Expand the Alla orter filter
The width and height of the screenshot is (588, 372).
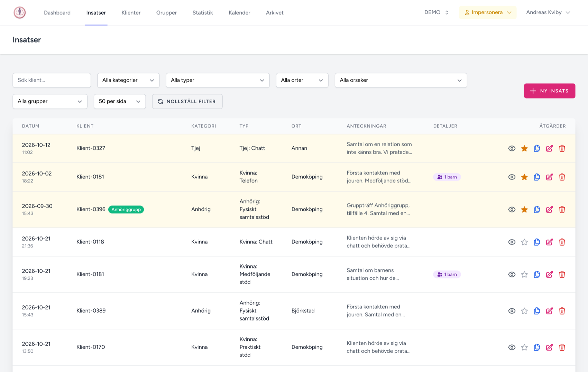(x=302, y=80)
